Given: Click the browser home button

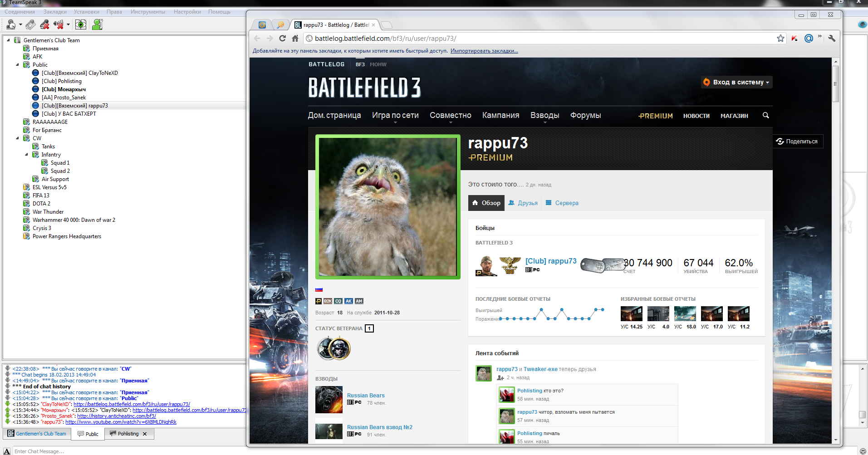Looking at the screenshot, I should 295,39.
